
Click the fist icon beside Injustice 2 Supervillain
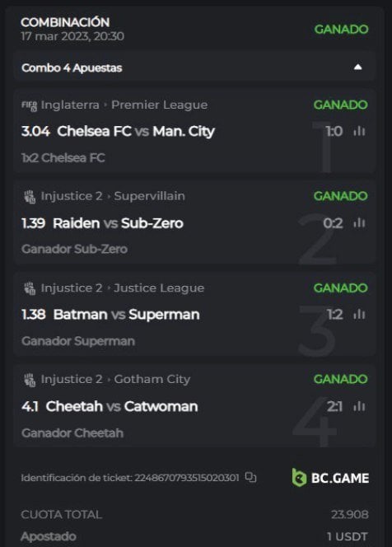coord(30,197)
